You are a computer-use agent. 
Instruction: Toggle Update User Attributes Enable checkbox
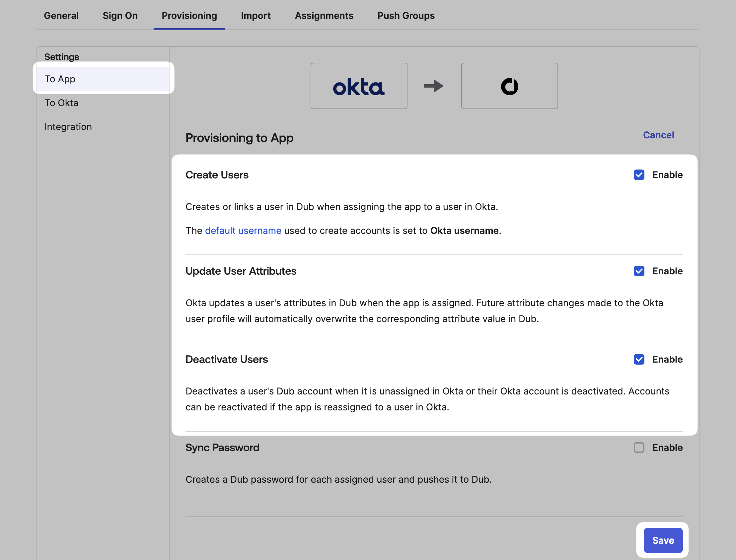(639, 271)
